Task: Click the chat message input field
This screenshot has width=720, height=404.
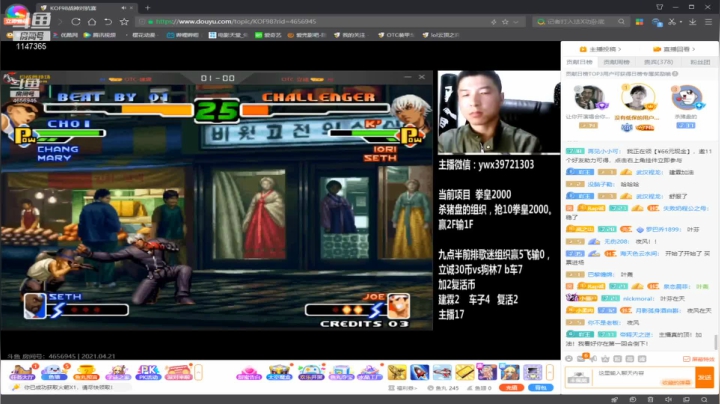Action: point(645,378)
